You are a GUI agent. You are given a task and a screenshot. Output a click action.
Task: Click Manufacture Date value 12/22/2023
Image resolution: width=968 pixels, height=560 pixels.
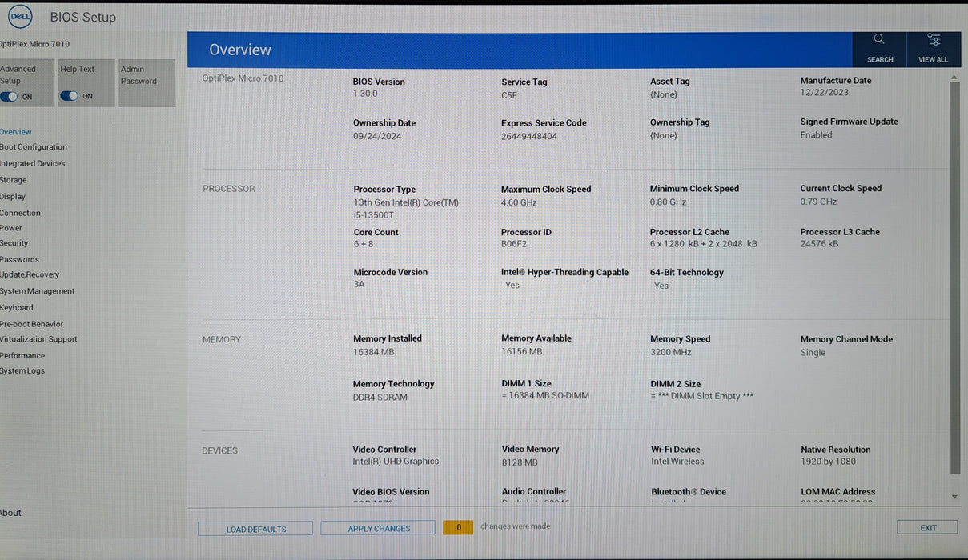pos(825,93)
